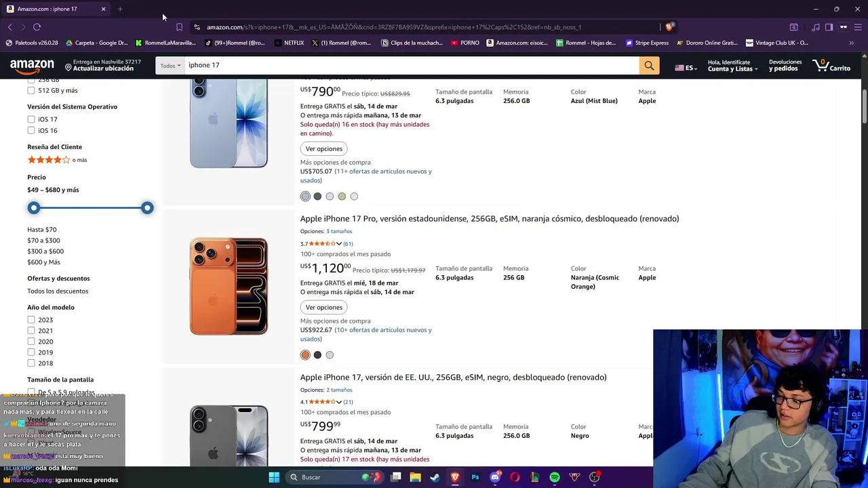Open the Stripe Express bookmark
Screen dimensions: 868x488
click(x=647, y=43)
